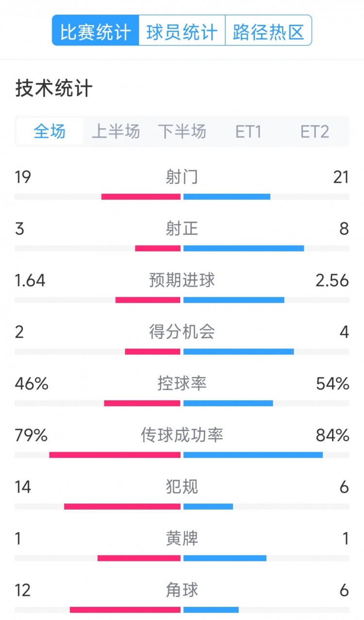Switch to the 上半场 period filter

click(116, 131)
